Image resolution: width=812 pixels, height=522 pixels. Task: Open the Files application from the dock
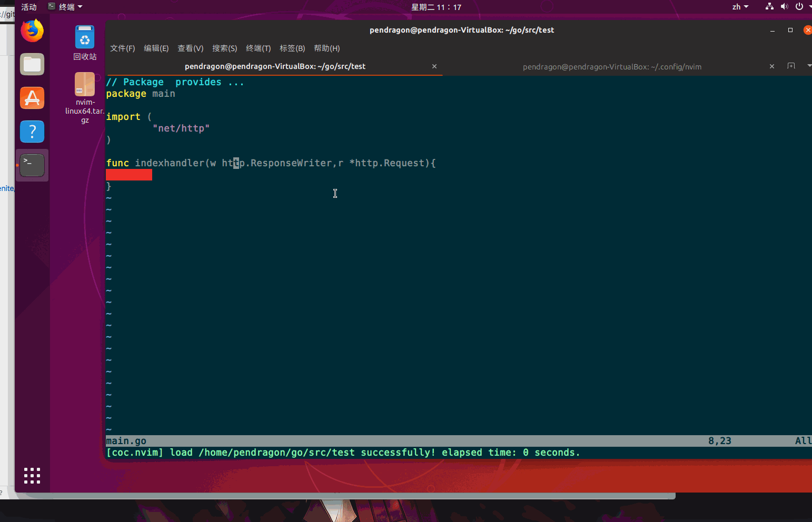point(32,64)
